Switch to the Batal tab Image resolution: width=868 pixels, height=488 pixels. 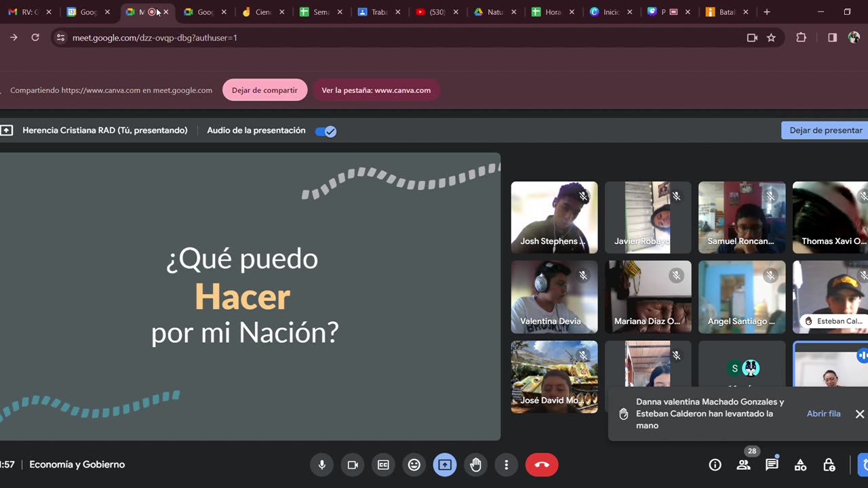click(727, 12)
